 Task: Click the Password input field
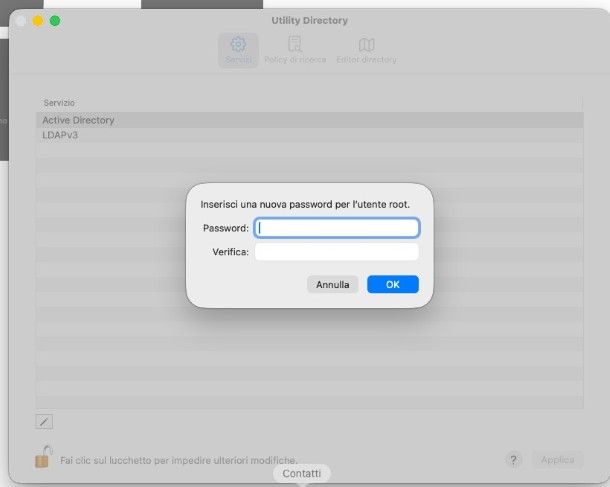pos(337,228)
